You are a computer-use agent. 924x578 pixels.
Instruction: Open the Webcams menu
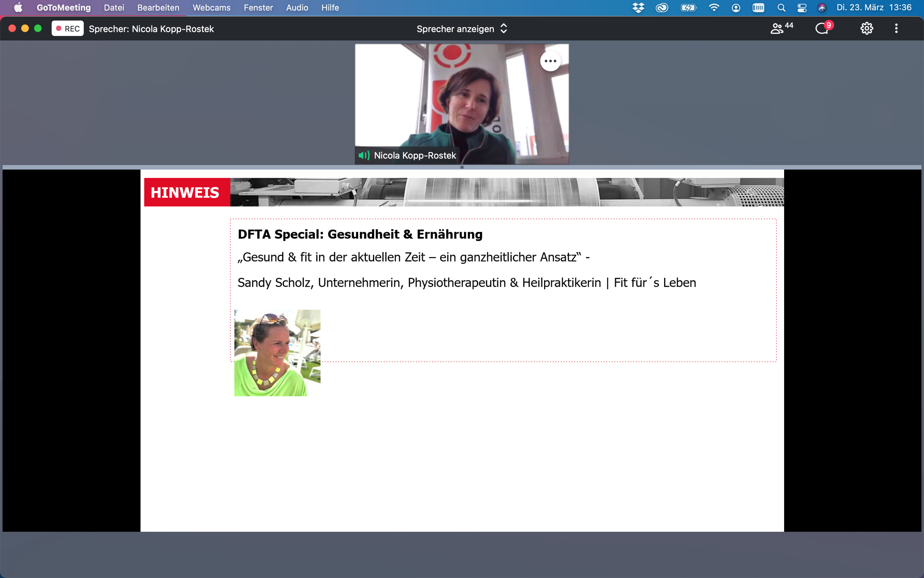coord(211,8)
